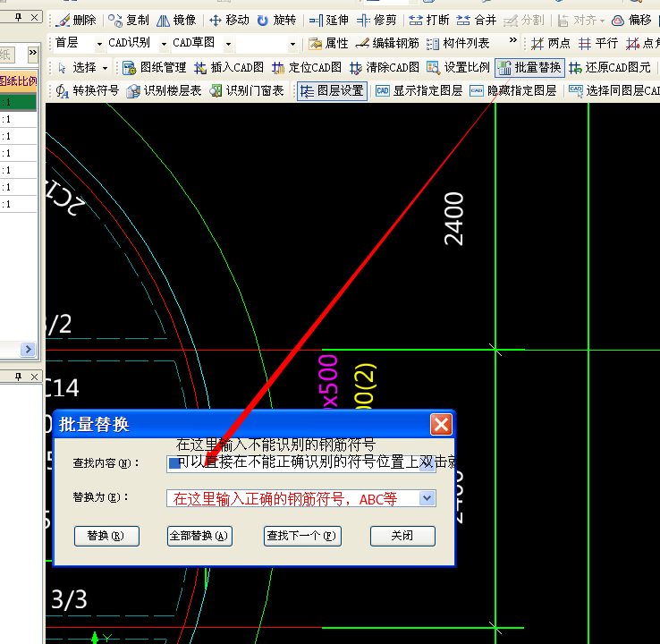Open 替换为 combo box dropdown arrow

pos(427,498)
